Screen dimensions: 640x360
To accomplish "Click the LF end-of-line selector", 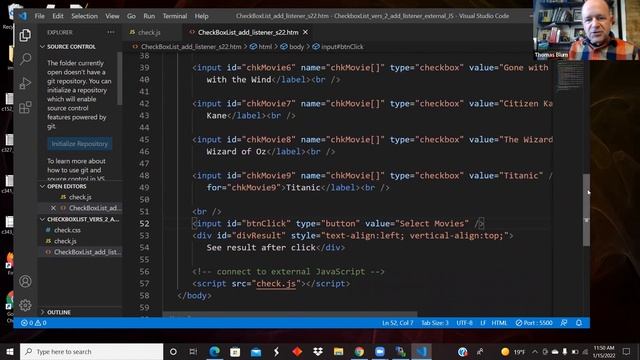I will [483, 323].
